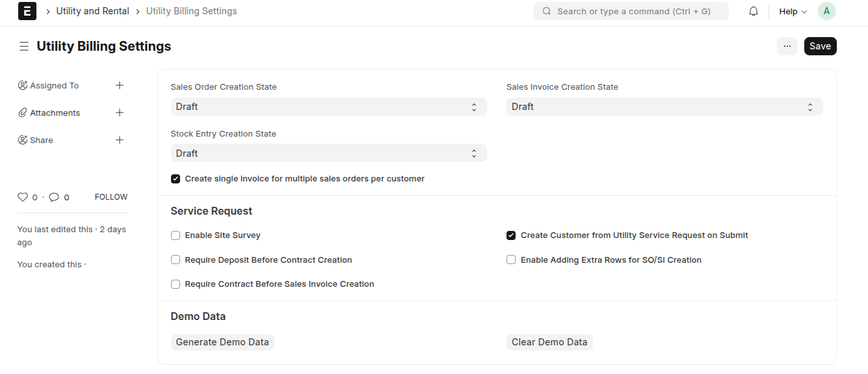Toggle the sidebar hamburger menu icon
The image size is (868, 374).
click(x=24, y=46)
